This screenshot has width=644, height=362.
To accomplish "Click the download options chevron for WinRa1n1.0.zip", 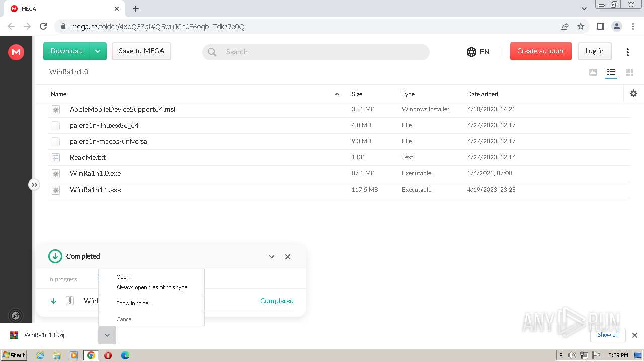I will 107,335.
